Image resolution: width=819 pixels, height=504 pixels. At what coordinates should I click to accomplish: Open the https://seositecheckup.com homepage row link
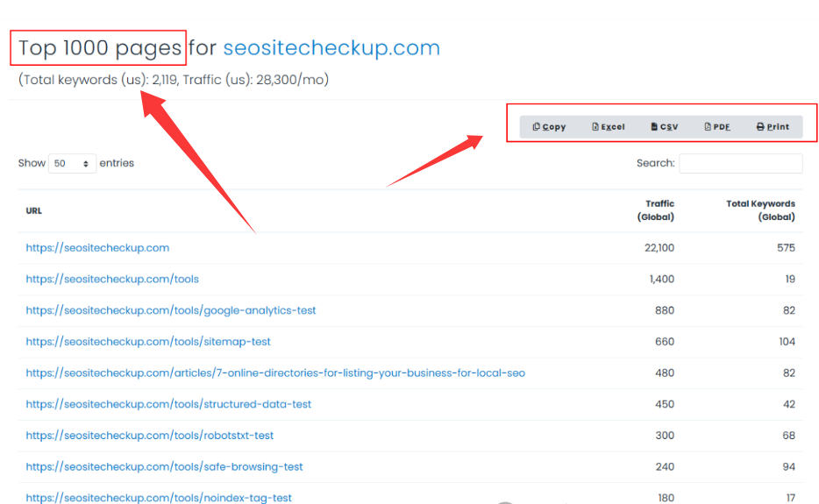(97, 248)
